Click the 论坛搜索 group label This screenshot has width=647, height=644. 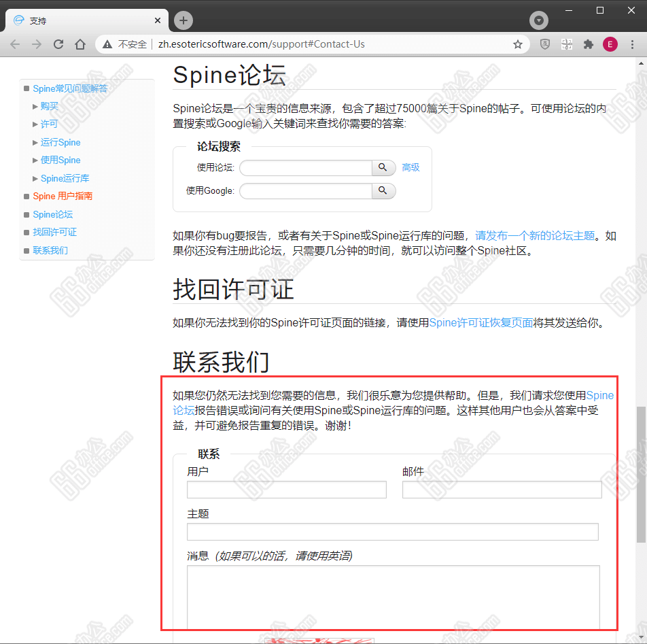pyautogui.click(x=219, y=146)
